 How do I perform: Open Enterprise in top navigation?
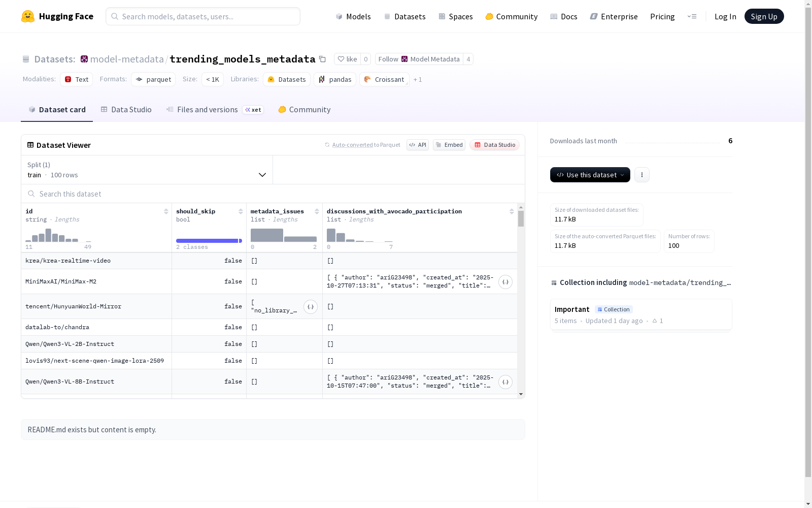(x=614, y=16)
